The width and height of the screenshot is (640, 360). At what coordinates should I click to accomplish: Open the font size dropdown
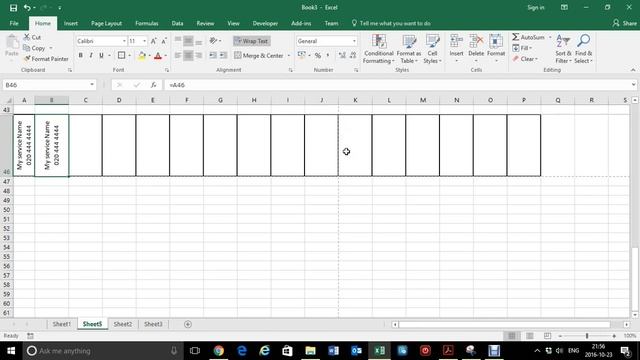pyautogui.click(x=144, y=41)
